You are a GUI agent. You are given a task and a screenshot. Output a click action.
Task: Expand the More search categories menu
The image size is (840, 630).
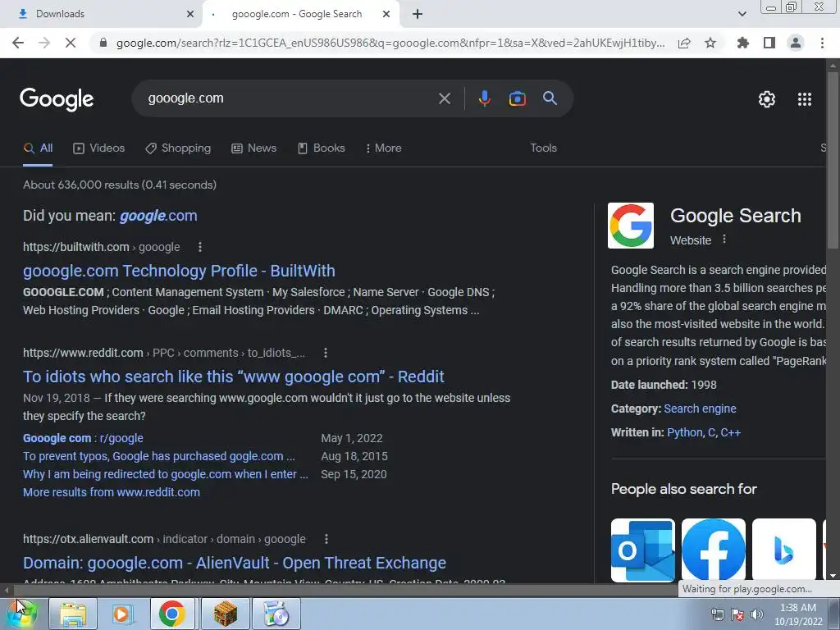tap(384, 148)
